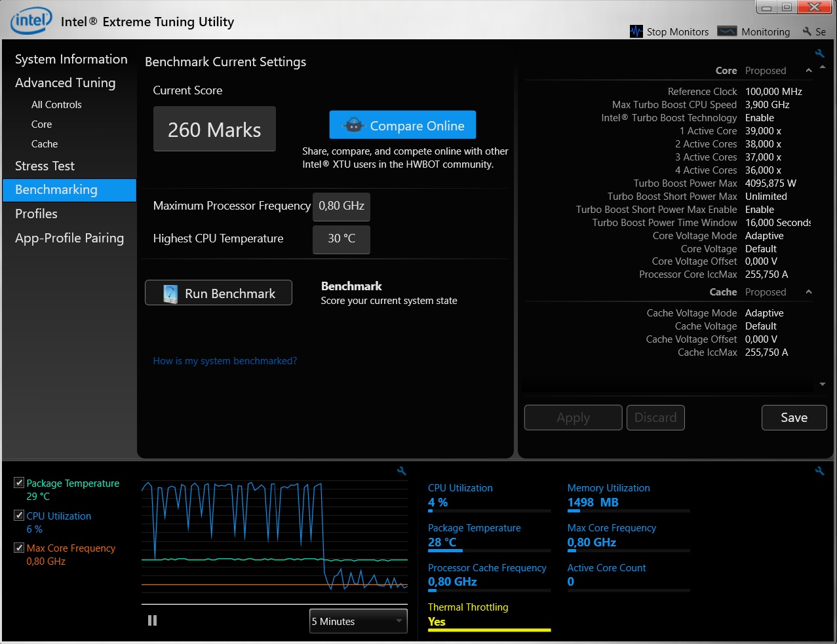Click the Stop Monitors waveform icon

636,31
